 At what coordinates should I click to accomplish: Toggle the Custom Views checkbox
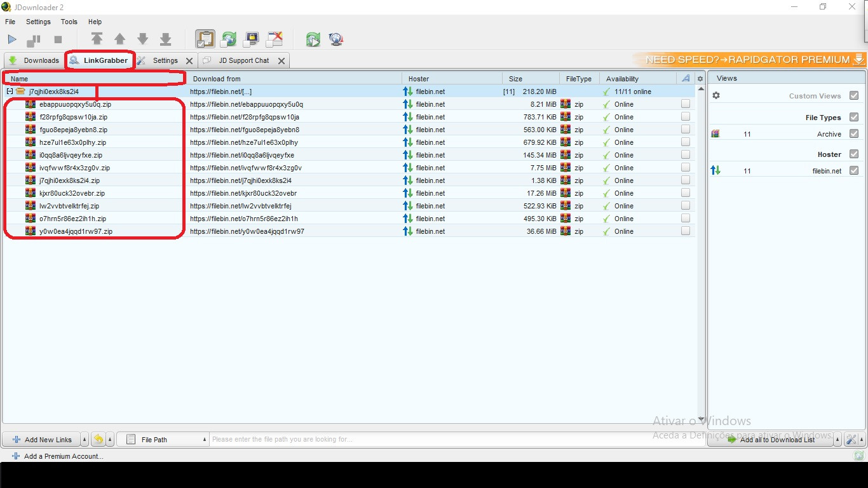tap(854, 95)
